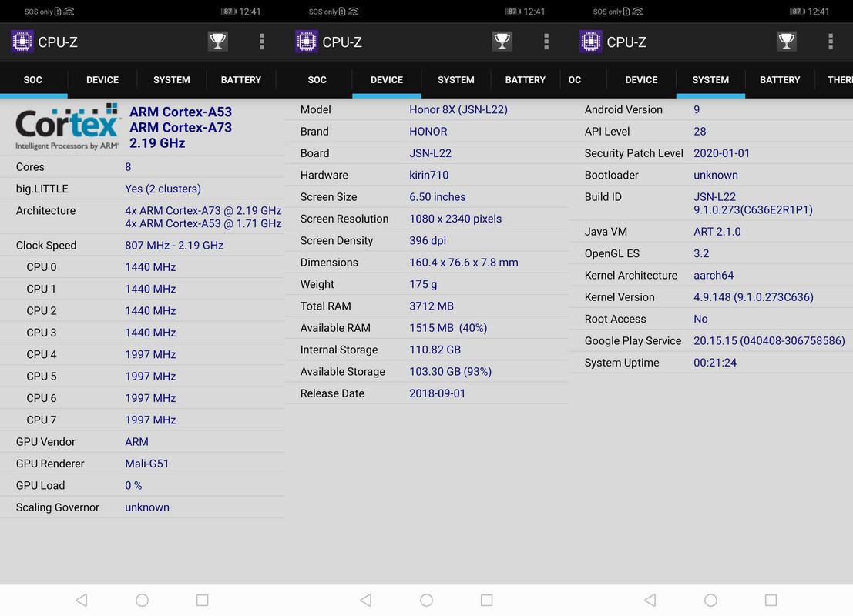853x616 pixels.
Task: Tap big.LITTLE value 'Yes (2 clusters)'
Action: pyautogui.click(x=163, y=189)
